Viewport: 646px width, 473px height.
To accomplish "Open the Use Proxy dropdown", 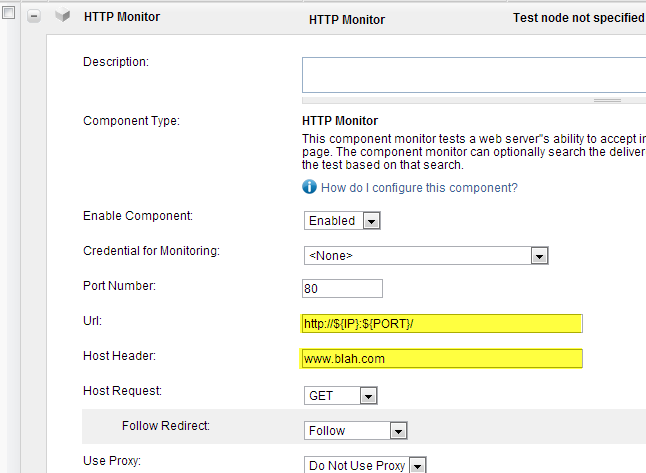I will 365,465.
